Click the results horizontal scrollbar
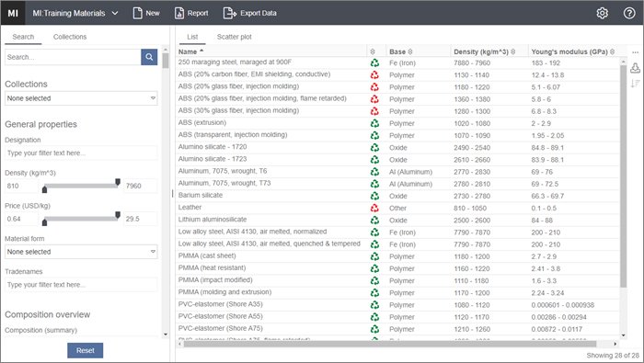The image size is (644, 363). 389,344
